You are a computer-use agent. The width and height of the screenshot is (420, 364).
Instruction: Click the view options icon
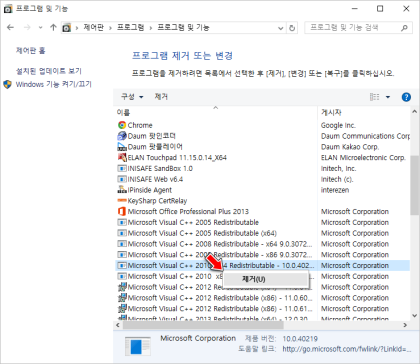pyautogui.click(x=375, y=97)
